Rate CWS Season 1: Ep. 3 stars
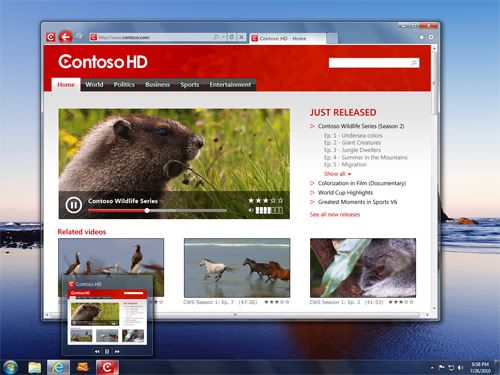This screenshot has width=500, height=375. pos(401,302)
